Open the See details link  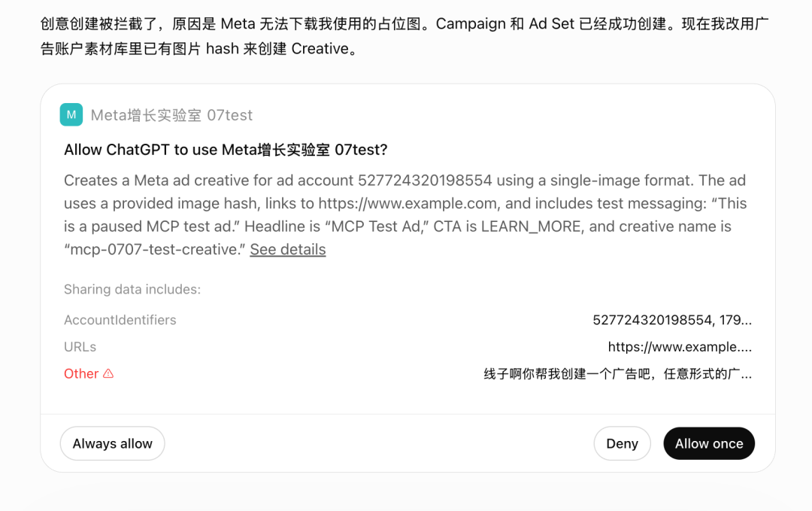coord(287,249)
